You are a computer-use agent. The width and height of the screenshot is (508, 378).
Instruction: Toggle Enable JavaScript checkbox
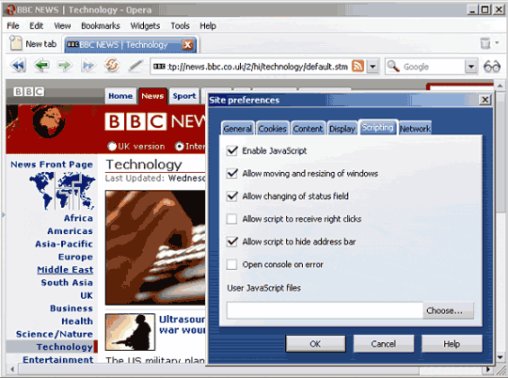[232, 151]
